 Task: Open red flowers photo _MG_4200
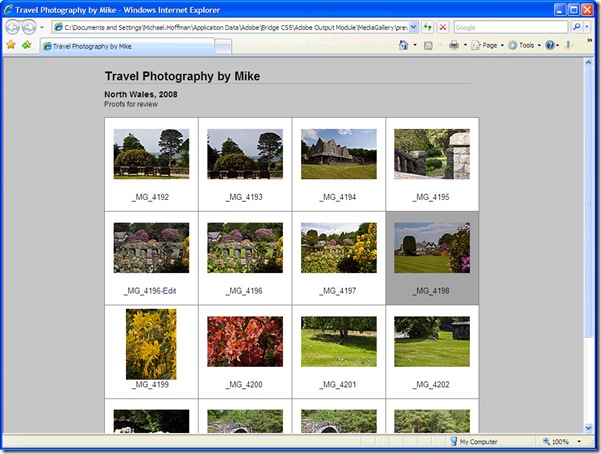pos(245,341)
